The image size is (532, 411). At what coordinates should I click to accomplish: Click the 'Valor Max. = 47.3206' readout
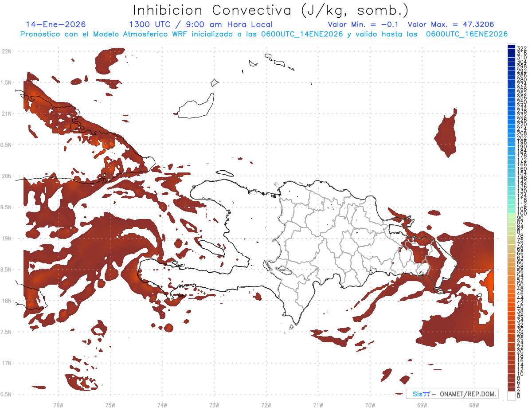451,24
